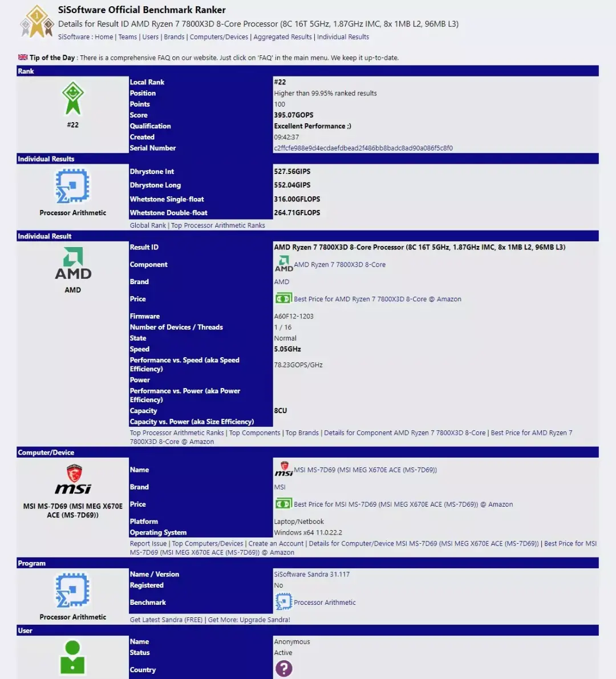
Task: Open the AMD Ryzen 7 7800X3D 8-Core component link
Action: (x=339, y=264)
